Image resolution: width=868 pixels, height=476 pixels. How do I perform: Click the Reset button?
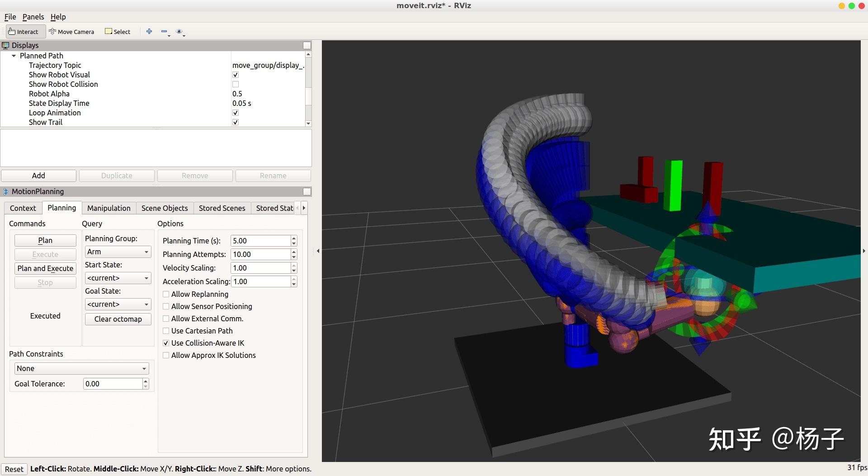[14, 469]
